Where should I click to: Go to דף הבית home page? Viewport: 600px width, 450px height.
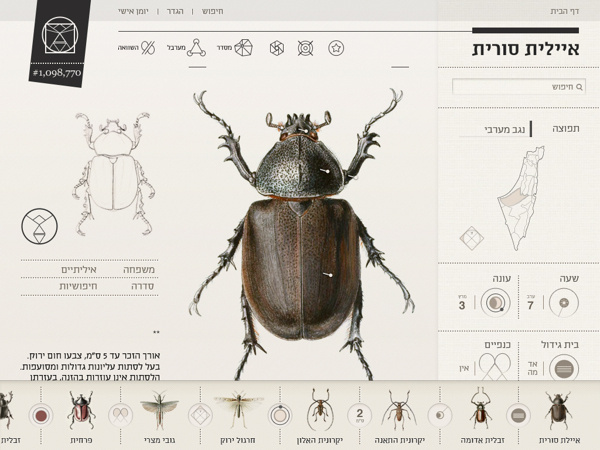click(564, 11)
